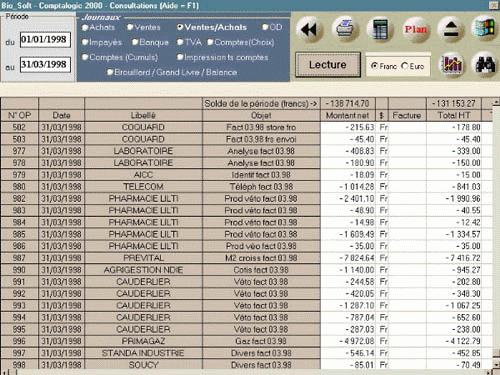The image size is (500, 375).
Task: Click the Montant net column header
Action: coord(348,115)
